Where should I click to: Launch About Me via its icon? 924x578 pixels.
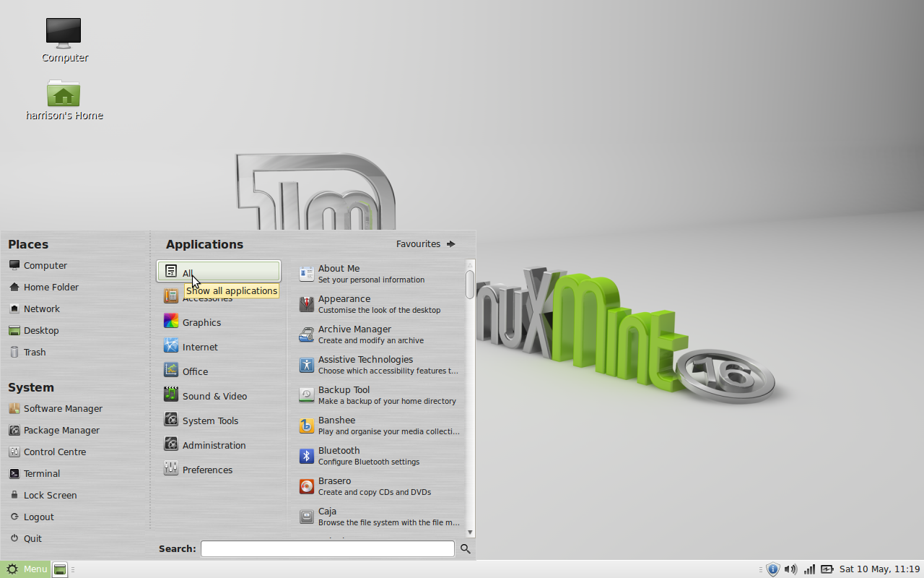point(307,274)
